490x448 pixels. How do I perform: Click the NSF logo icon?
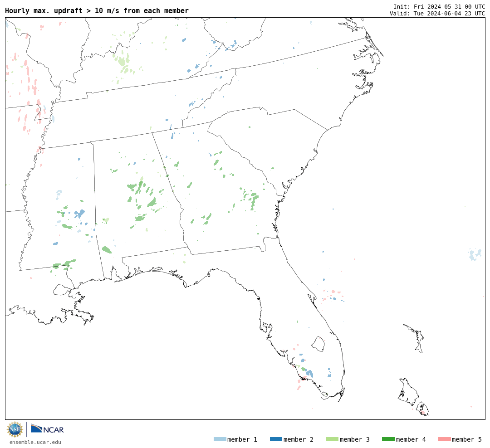point(15,429)
